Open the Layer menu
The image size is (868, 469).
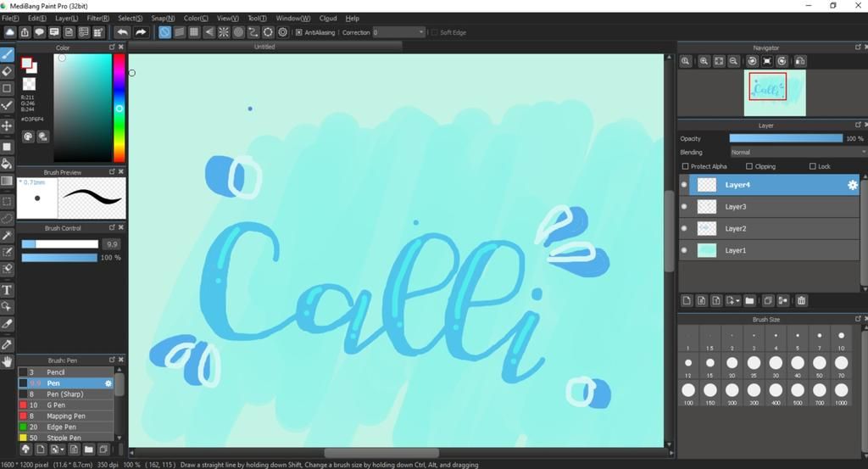pos(66,19)
